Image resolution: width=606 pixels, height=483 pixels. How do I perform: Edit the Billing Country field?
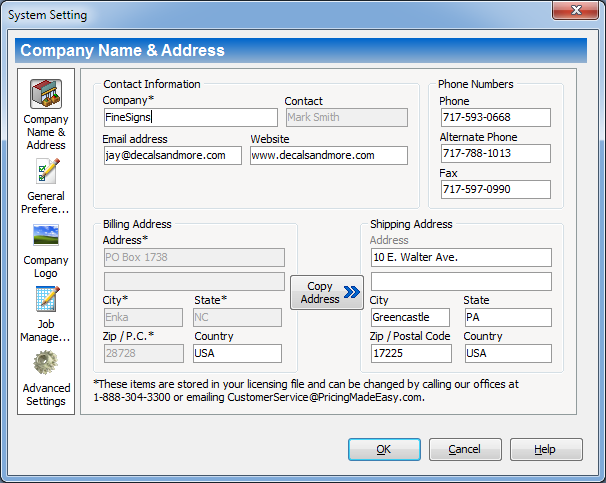click(236, 354)
